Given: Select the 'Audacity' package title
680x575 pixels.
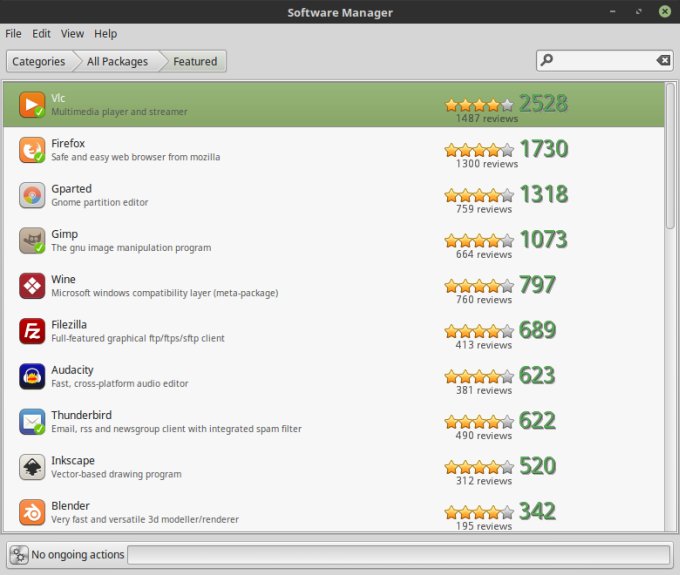Looking at the screenshot, I should pos(72,370).
